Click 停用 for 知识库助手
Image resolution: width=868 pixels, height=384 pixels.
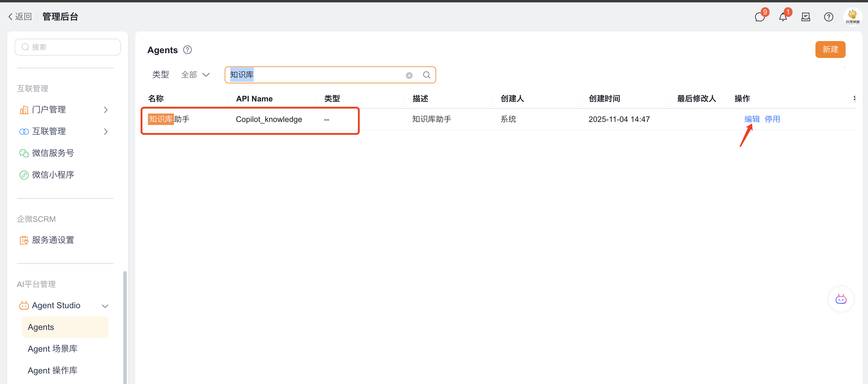772,119
